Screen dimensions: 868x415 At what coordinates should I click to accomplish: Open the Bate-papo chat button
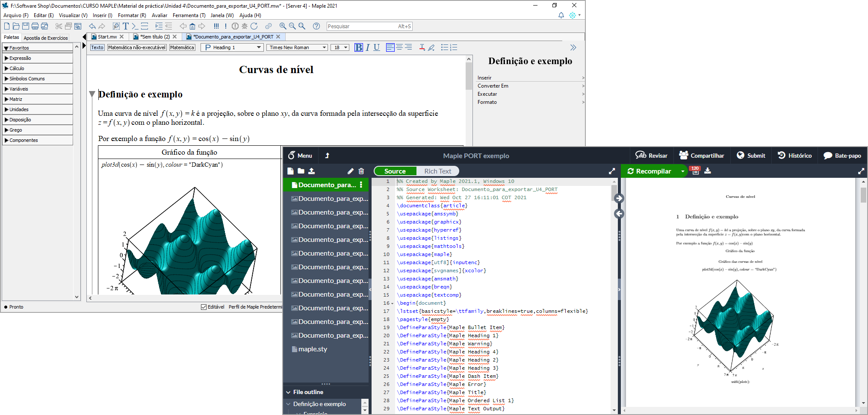842,156
